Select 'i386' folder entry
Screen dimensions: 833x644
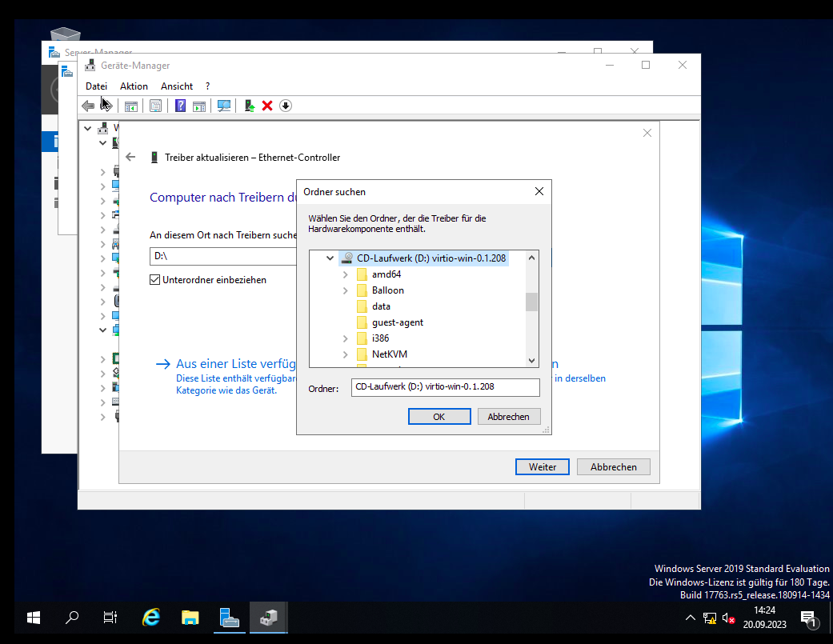pos(380,338)
